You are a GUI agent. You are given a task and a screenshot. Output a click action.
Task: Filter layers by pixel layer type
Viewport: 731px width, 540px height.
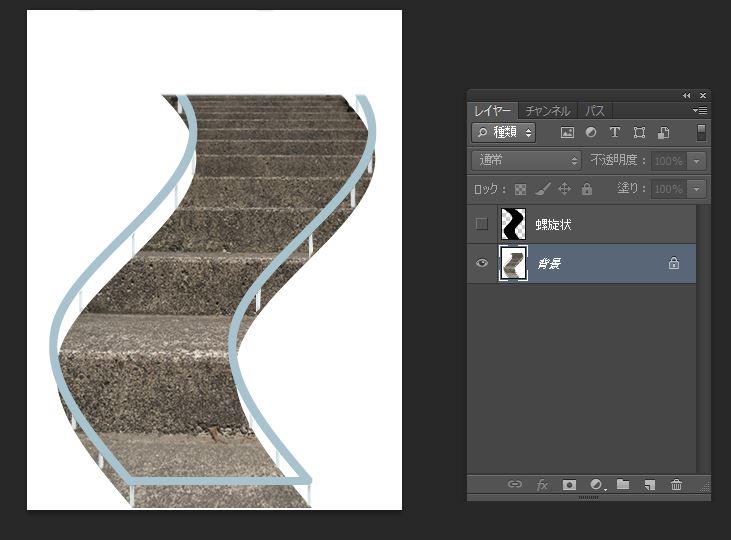tap(567, 132)
